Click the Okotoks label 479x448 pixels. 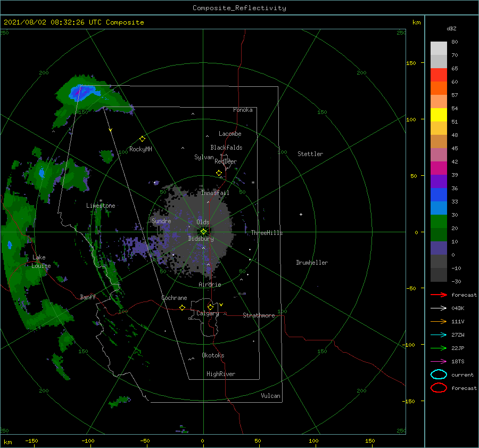[213, 355]
